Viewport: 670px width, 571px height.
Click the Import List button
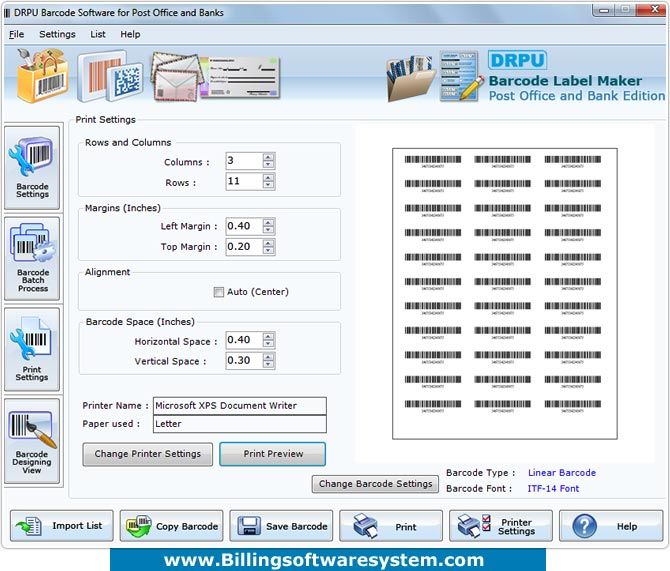62,526
